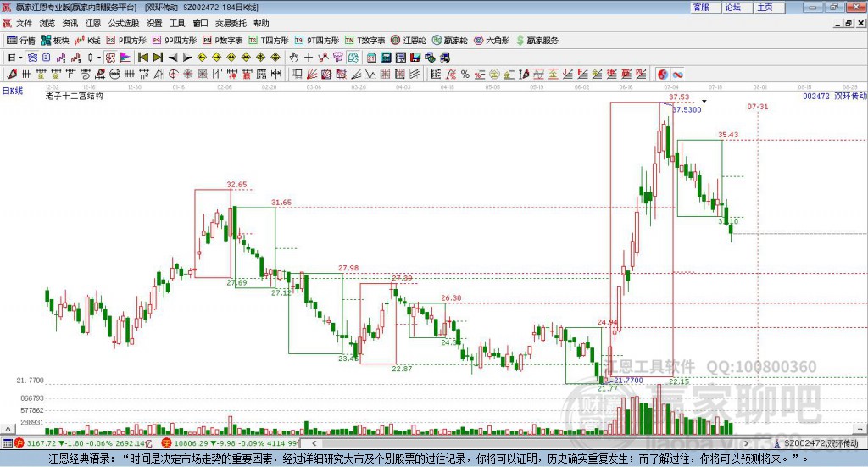868x467 pixels.
Task: Click the horizontal scrollbar left arrow
Action: (x=314, y=443)
